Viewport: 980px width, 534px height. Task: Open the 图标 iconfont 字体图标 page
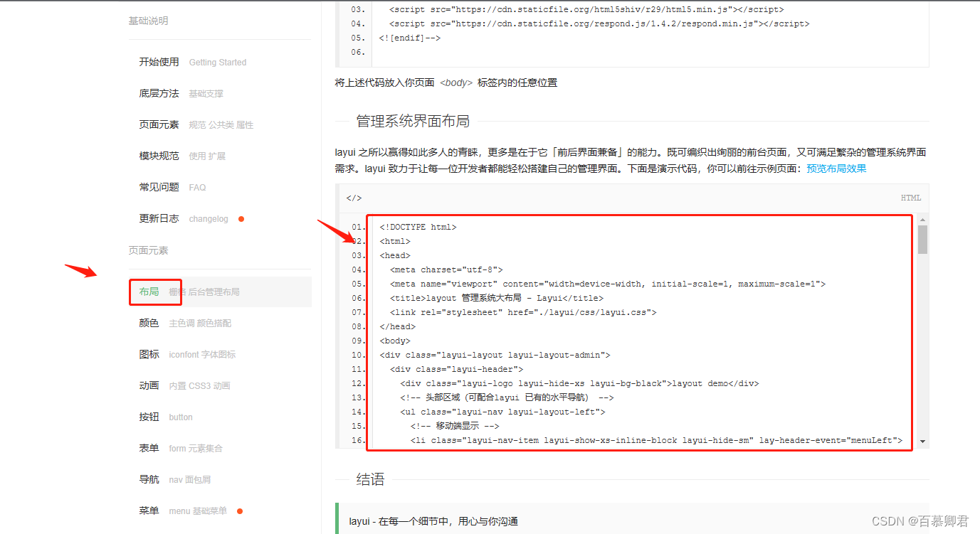pyautogui.click(x=149, y=354)
